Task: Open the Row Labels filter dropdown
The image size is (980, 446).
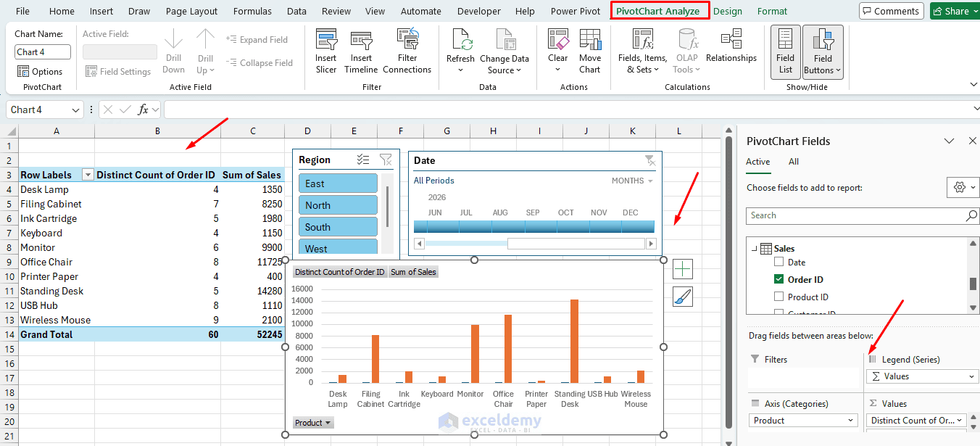Action: pos(88,175)
